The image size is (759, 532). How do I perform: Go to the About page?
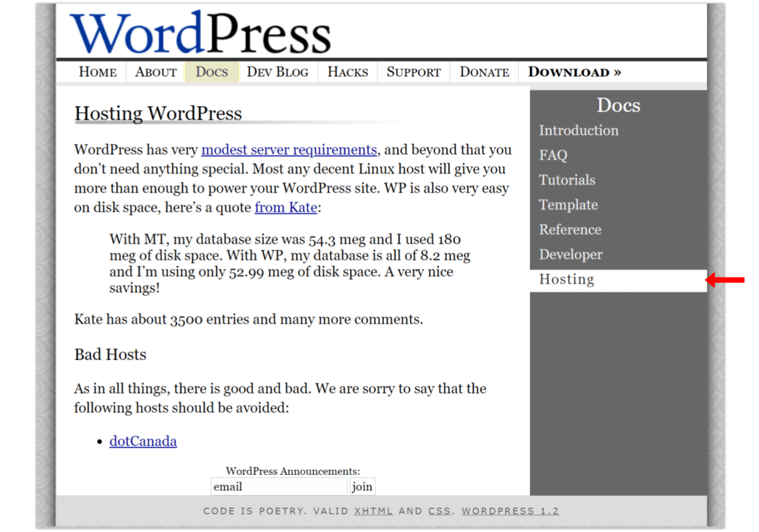coord(155,72)
